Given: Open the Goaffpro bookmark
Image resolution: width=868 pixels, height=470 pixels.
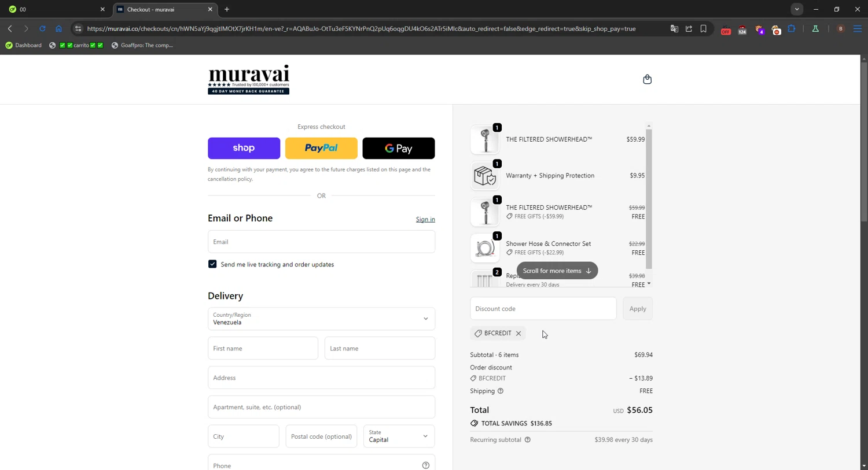Looking at the screenshot, I should tap(142, 45).
